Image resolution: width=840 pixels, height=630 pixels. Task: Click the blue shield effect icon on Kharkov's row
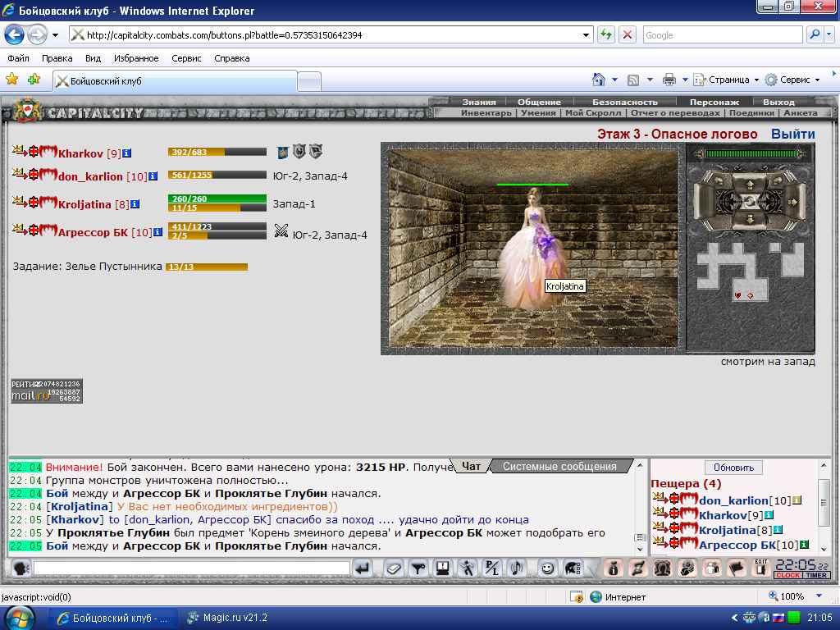pyautogui.click(x=282, y=153)
